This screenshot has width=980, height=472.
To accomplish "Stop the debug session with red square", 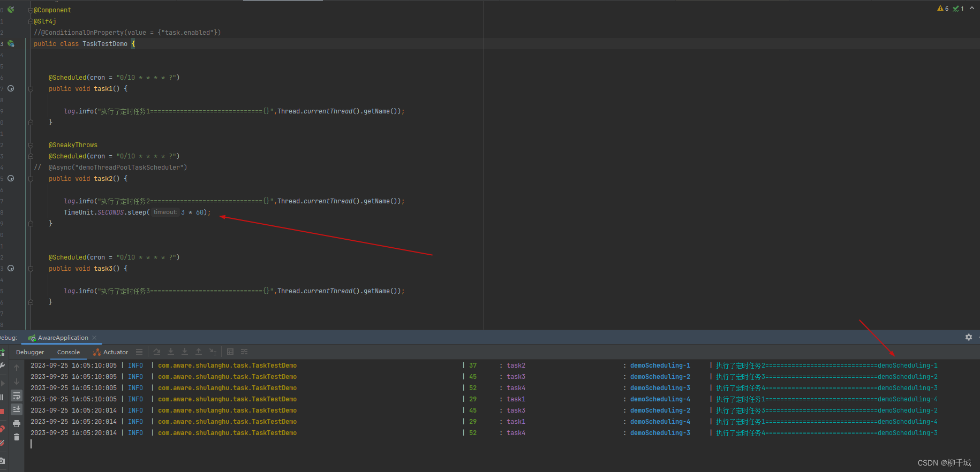I will pos(2,412).
